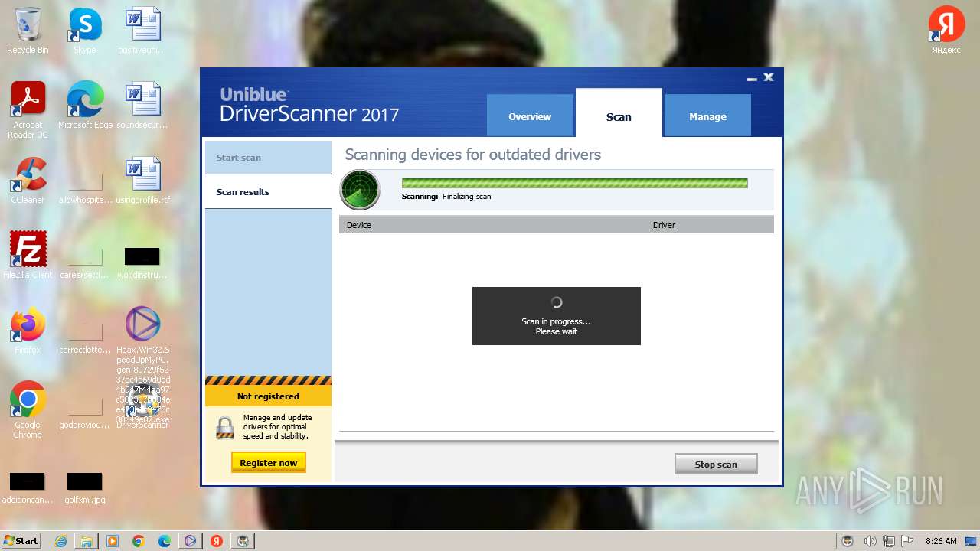Click the Not registered banner

tap(268, 396)
